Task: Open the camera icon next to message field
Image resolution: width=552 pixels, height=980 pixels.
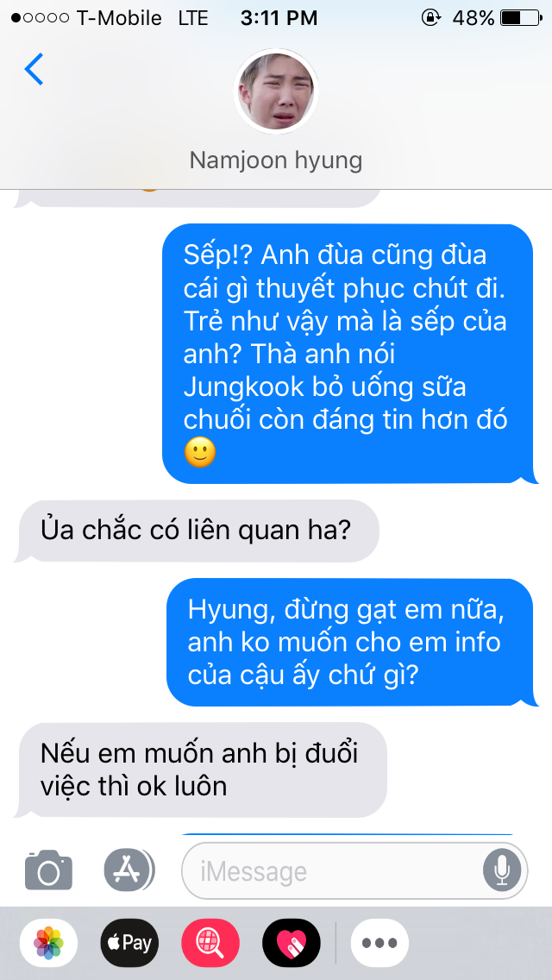Action: click(x=49, y=870)
